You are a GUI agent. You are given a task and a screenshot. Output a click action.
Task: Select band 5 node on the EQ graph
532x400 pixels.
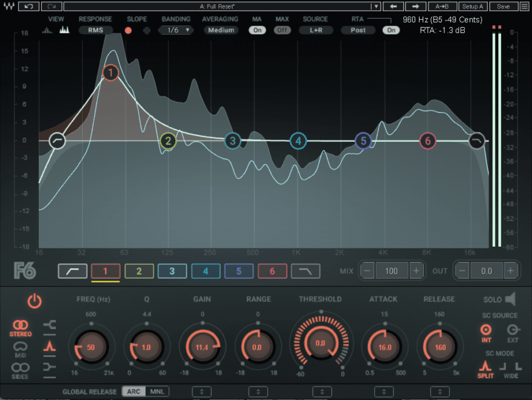[364, 140]
